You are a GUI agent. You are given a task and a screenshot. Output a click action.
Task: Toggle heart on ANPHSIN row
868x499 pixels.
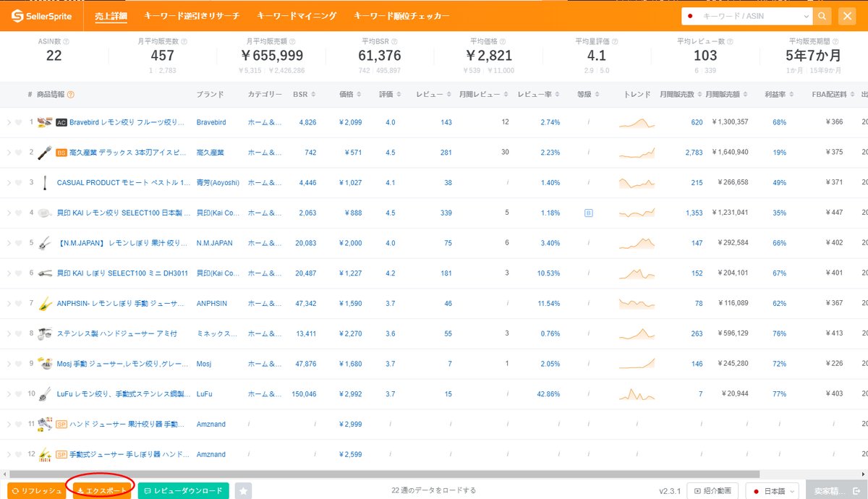click(19, 304)
